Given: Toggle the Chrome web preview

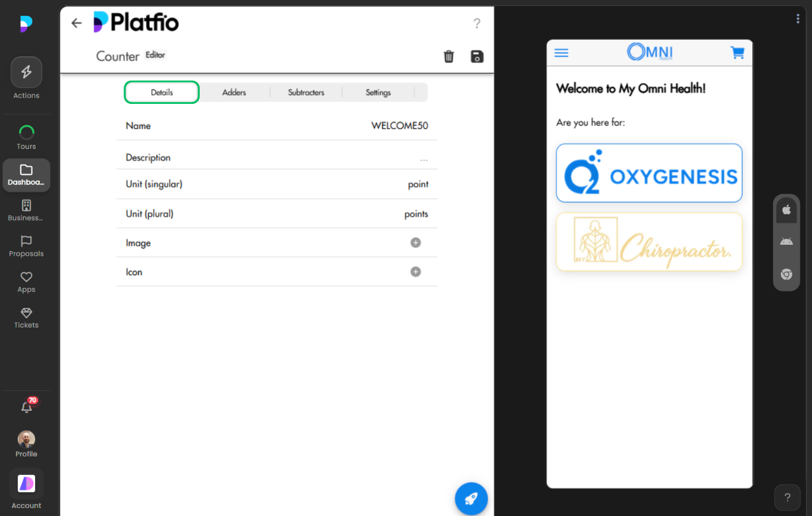Looking at the screenshot, I should [x=786, y=274].
